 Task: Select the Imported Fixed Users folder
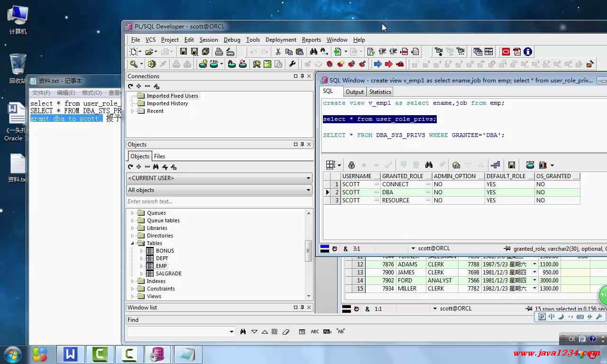[x=173, y=96]
